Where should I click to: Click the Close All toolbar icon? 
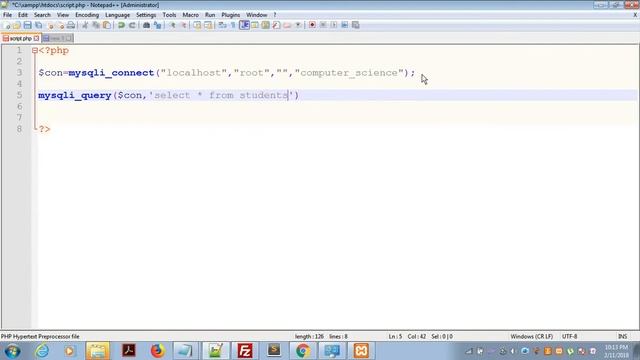pos(61,25)
